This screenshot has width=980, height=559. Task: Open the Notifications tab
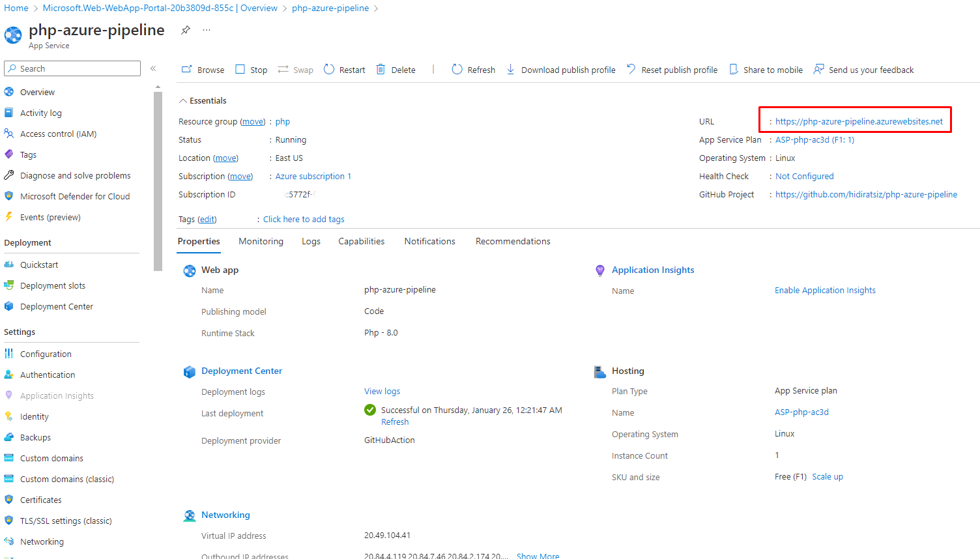tap(429, 241)
